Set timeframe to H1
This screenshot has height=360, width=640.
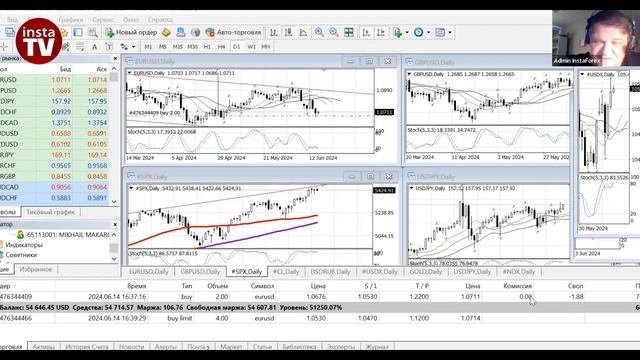(x=207, y=47)
